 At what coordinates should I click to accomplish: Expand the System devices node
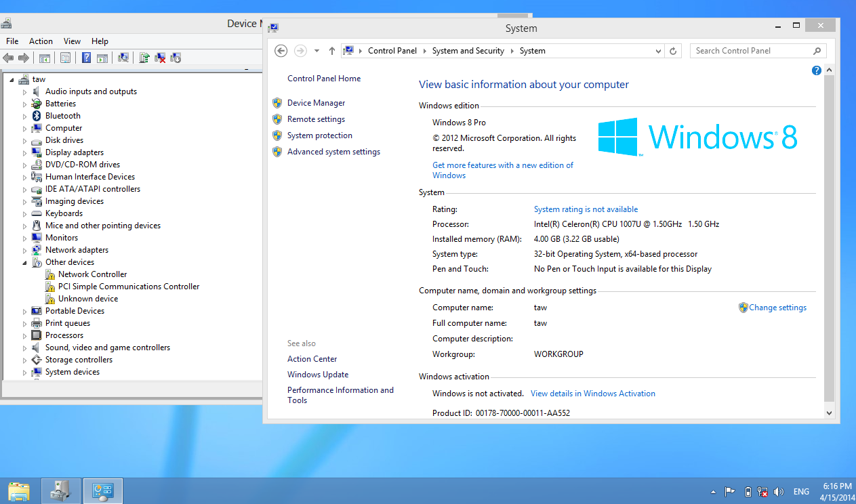(25, 372)
